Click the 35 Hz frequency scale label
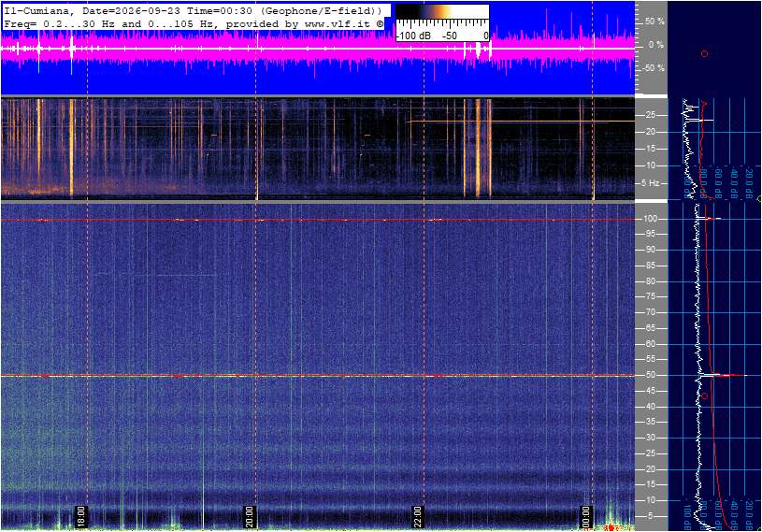The height and width of the screenshot is (532, 762). 650,423
